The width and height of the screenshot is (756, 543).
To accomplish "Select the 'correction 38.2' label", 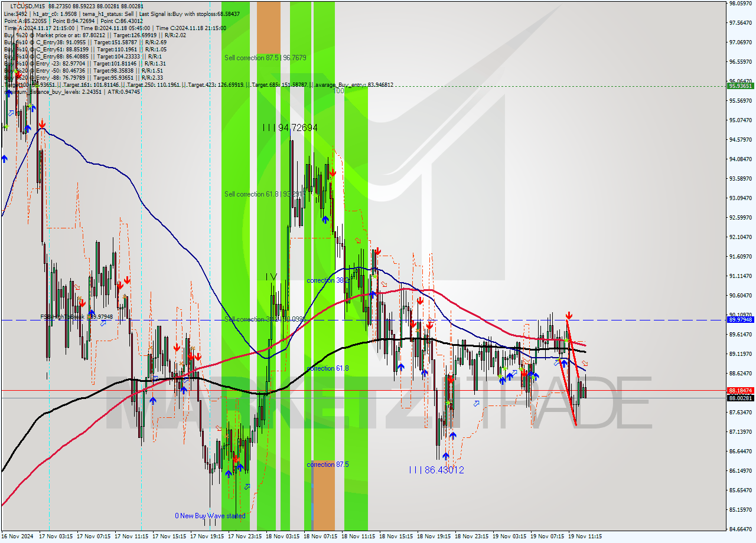I will 328,280.
